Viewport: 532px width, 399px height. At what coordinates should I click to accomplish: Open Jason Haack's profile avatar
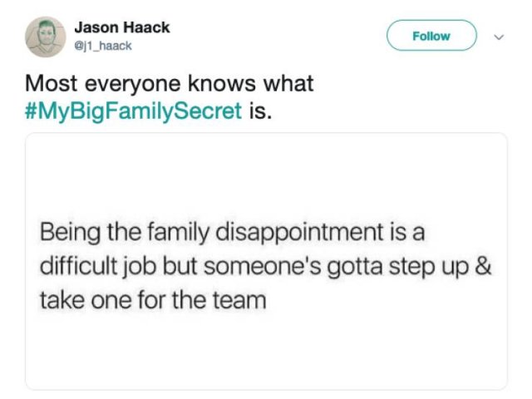pyautogui.click(x=46, y=37)
